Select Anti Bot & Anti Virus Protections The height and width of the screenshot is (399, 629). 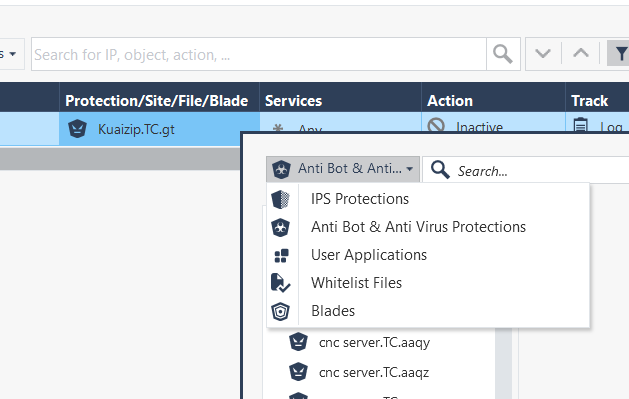428,227
